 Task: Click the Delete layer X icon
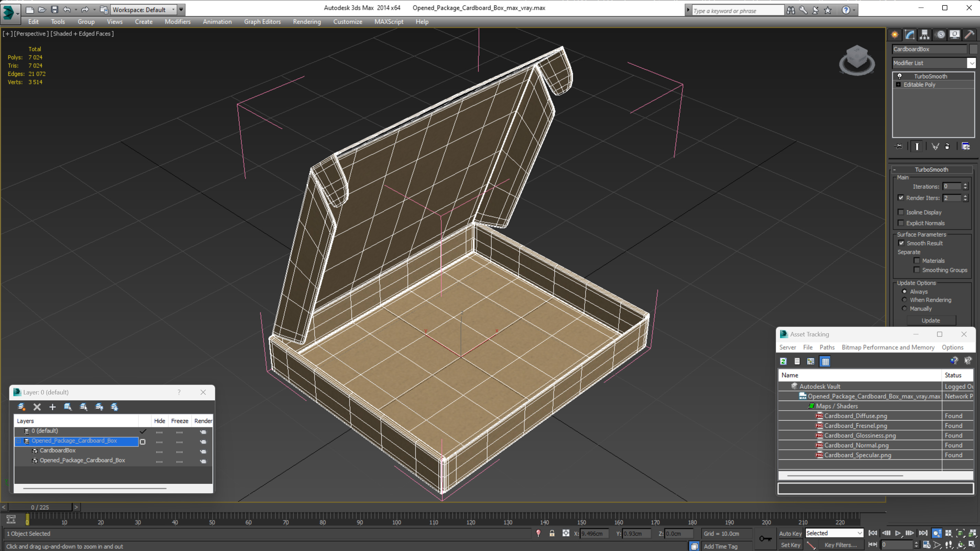[37, 407]
